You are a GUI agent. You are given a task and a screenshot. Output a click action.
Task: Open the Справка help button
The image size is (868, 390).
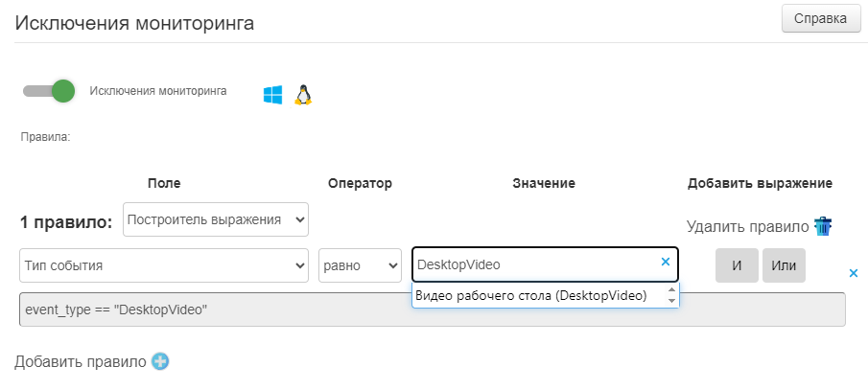pyautogui.click(x=821, y=18)
